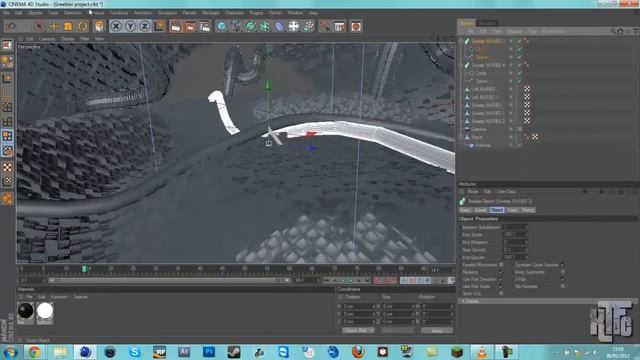Open the viewport Cameras menu

(x=47, y=39)
